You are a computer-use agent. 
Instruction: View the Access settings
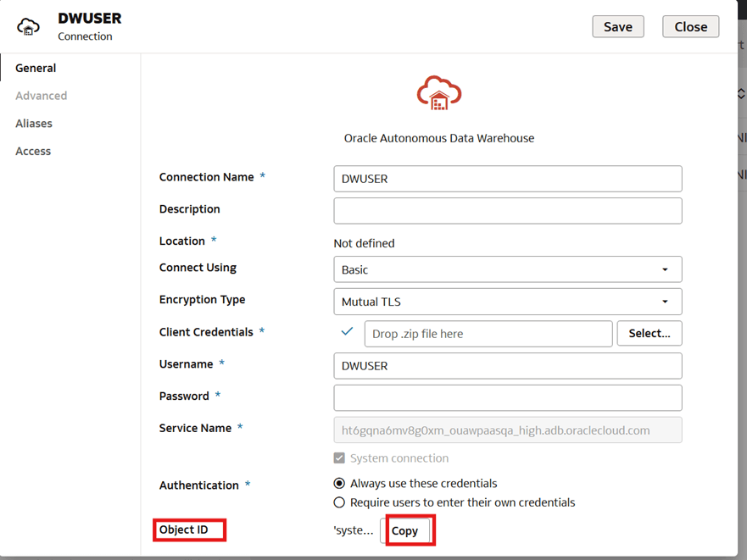pos(33,151)
